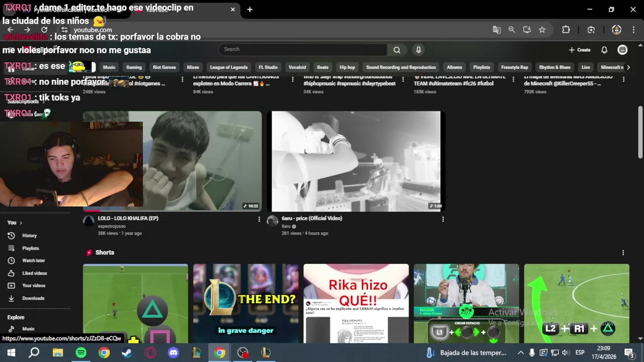Viewport: 644px width, 362px height.
Task: Open options menu for LOLO KHALIFA video
Action: [259, 219]
